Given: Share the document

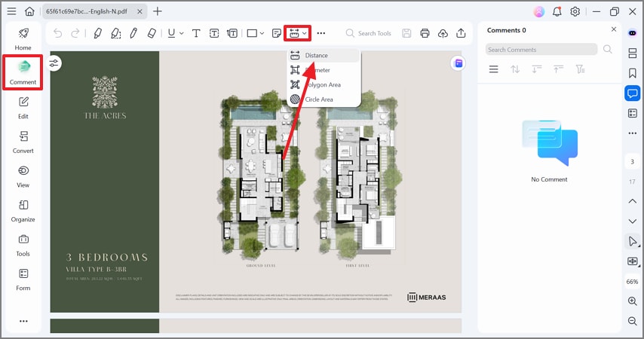Looking at the screenshot, I should point(461,33).
